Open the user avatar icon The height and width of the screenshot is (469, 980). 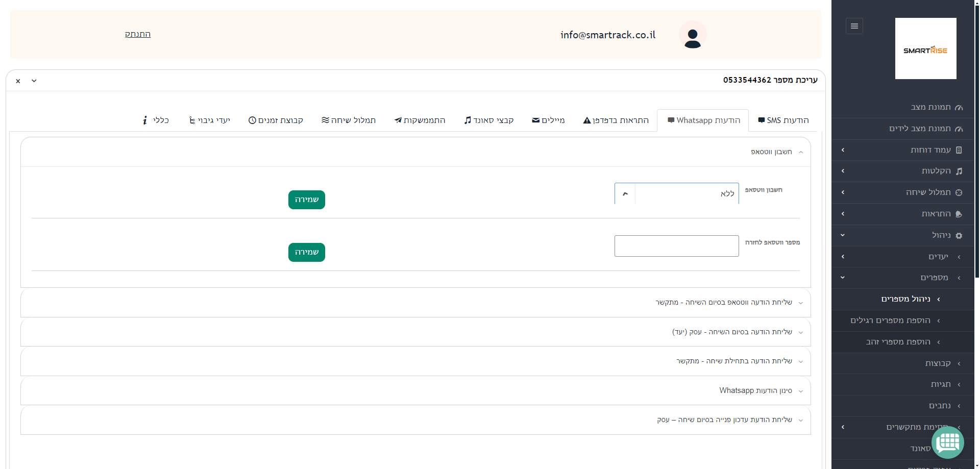693,35
